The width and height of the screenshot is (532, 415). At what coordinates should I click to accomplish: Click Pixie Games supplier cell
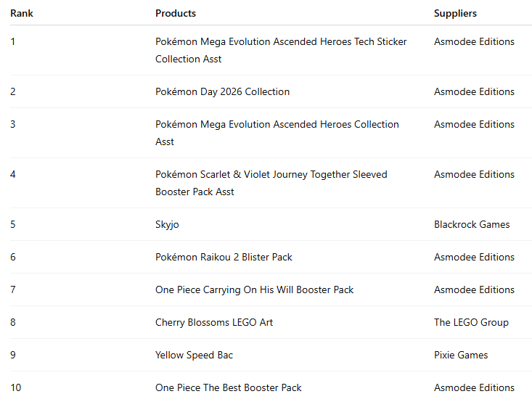point(461,355)
